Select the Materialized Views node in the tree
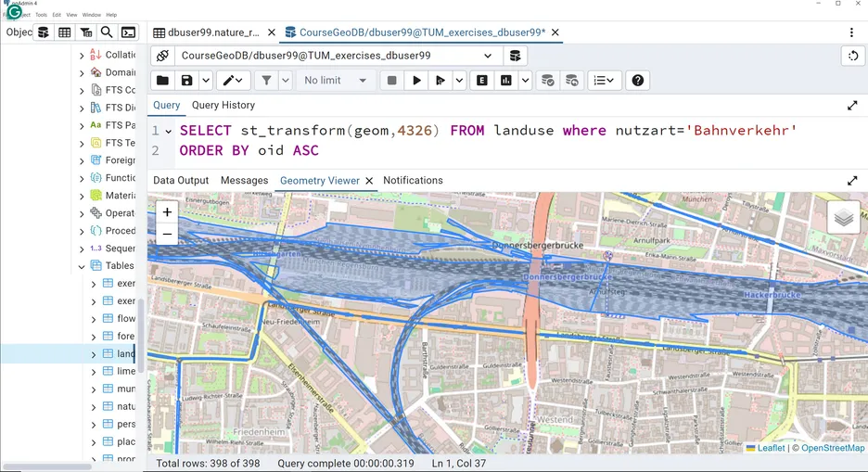The height and width of the screenshot is (472, 868). 121,196
